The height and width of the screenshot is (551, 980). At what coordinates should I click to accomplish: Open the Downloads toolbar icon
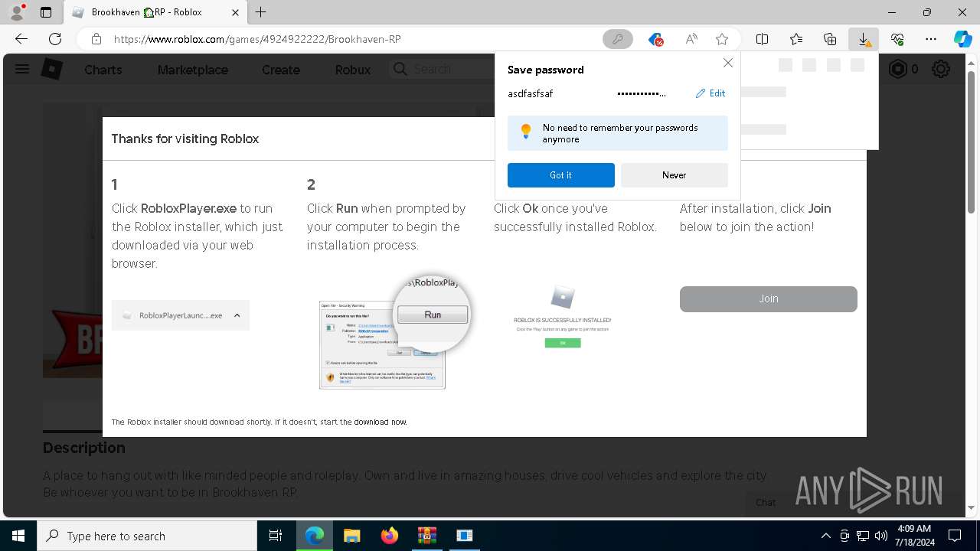864,39
